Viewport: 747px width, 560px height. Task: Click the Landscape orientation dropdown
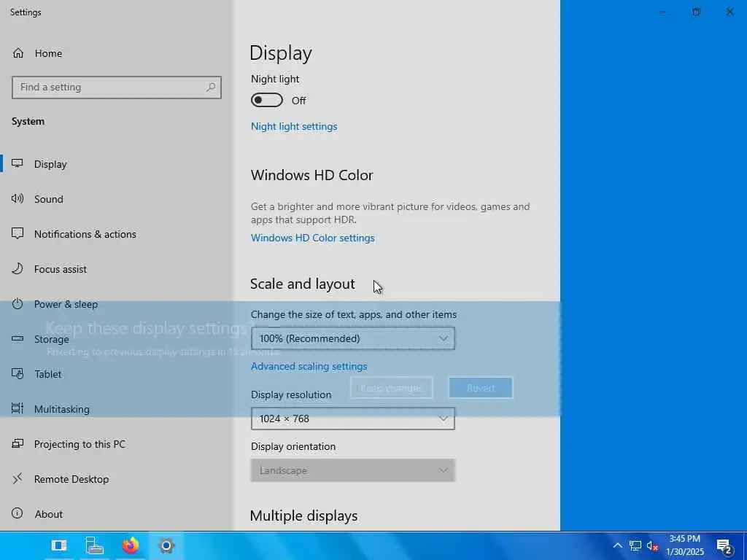pyautogui.click(x=353, y=470)
